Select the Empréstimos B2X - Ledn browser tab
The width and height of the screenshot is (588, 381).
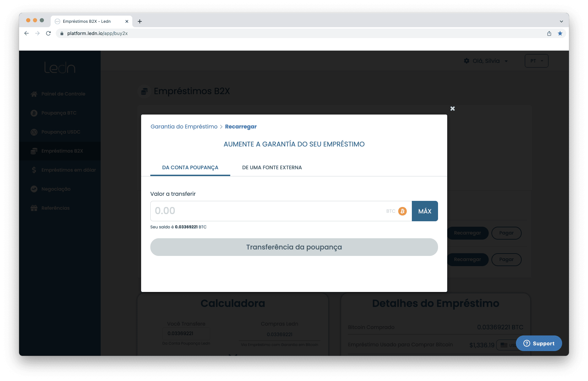(91, 21)
